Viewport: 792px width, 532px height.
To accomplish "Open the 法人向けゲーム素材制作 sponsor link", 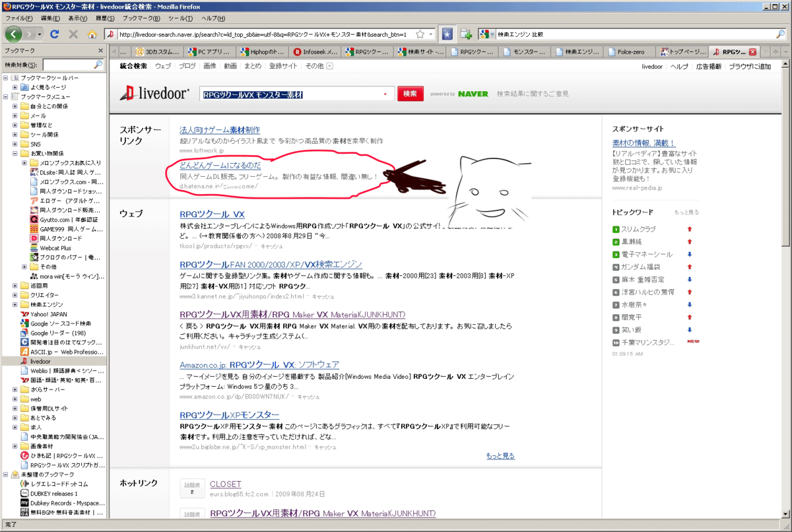I will (220, 130).
